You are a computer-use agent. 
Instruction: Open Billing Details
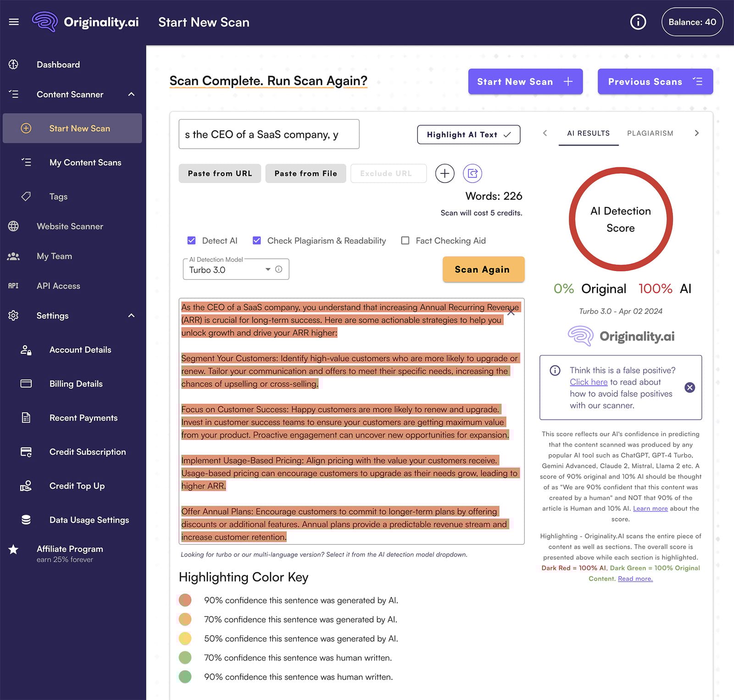tap(76, 383)
